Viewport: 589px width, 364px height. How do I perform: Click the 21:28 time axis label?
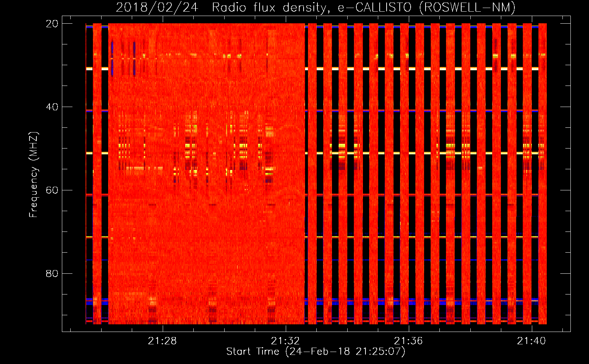click(162, 341)
